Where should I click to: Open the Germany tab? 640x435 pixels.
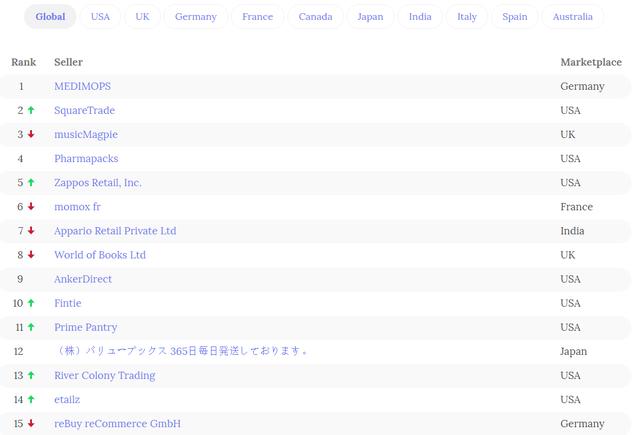[x=196, y=17]
